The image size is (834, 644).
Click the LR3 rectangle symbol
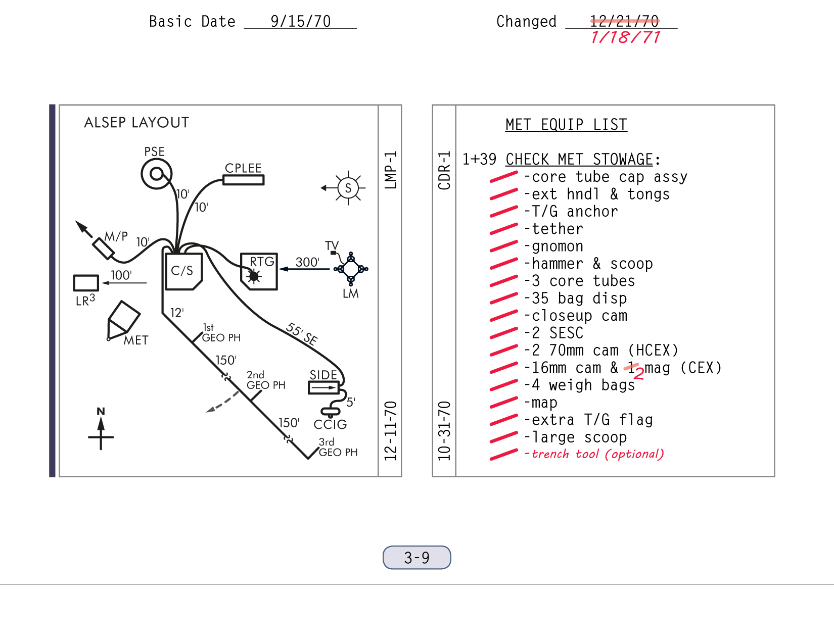click(86, 283)
